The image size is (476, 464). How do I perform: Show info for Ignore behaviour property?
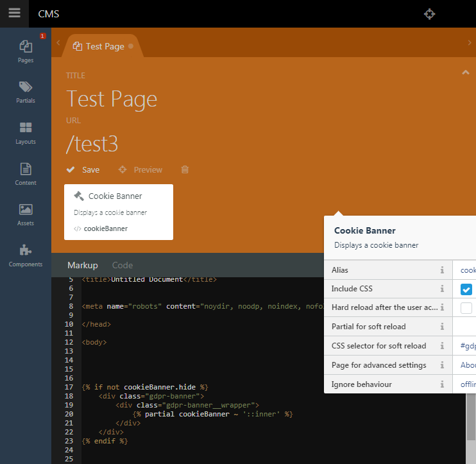[x=442, y=384]
